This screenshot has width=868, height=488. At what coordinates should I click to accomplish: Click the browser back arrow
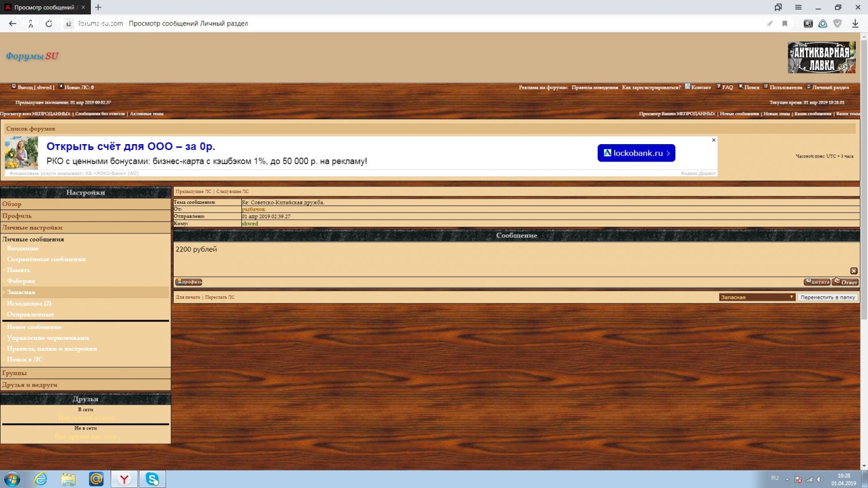click(12, 24)
